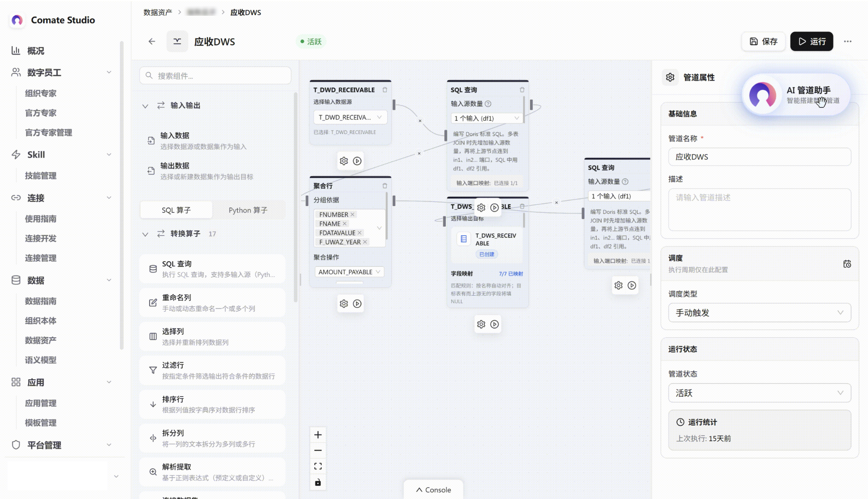Zoom out on the canvas with minus button

tap(318, 450)
